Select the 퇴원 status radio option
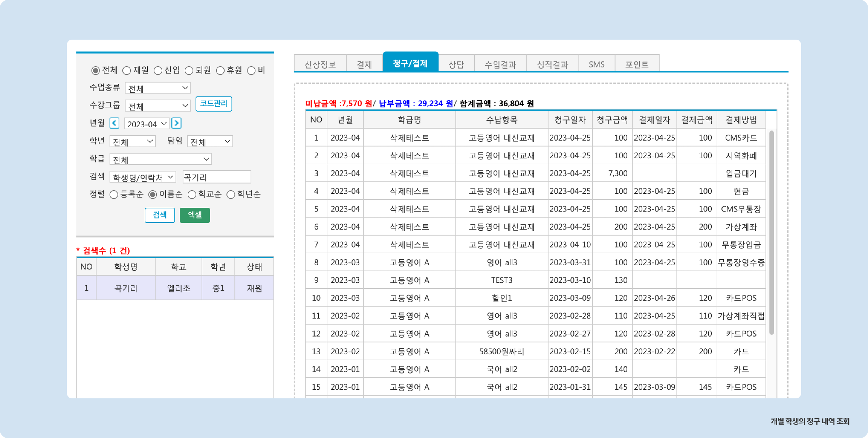Screen dimensions: 868x438 coord(189,70)
